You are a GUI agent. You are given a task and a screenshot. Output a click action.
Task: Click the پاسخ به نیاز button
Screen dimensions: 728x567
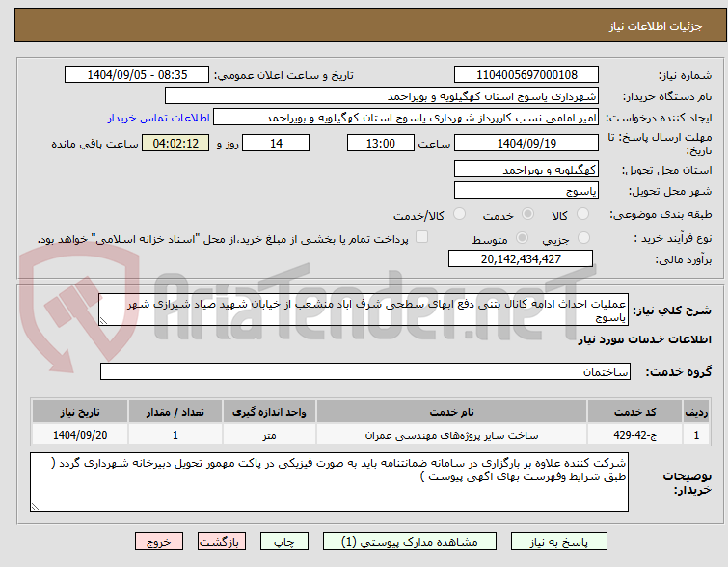559,542
